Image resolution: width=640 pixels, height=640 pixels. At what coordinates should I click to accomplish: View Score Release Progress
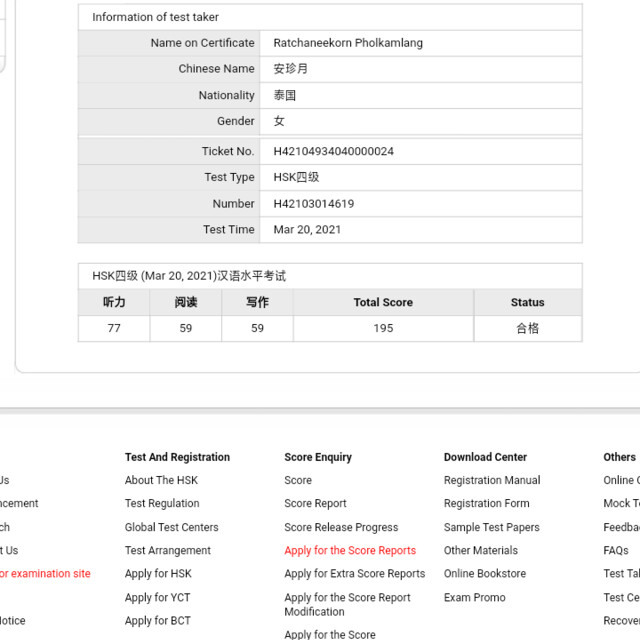point(341,527)
